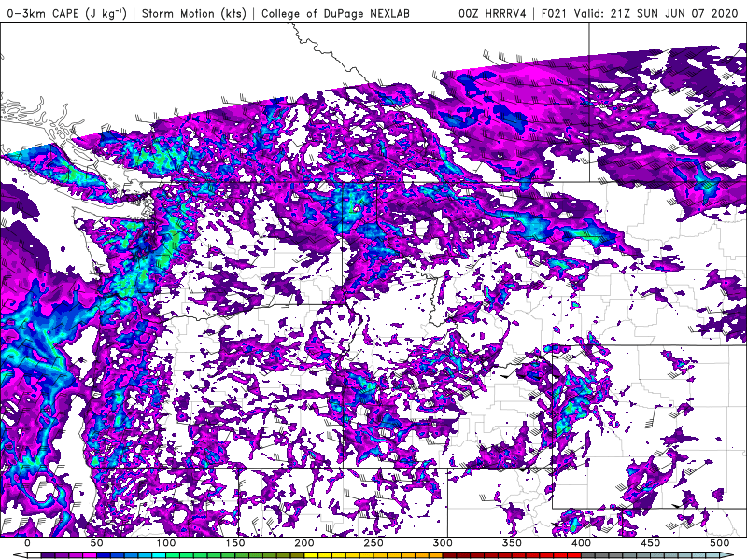The width and height of the screenshot is (747, 560).
Task: Click the '200' label on the color scale
Action: (304, 543)
